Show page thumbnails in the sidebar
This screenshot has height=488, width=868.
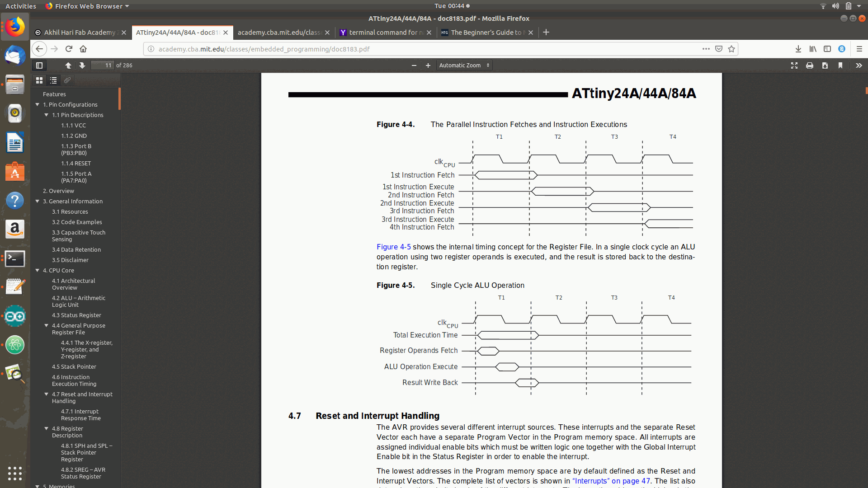pos(39,80)
